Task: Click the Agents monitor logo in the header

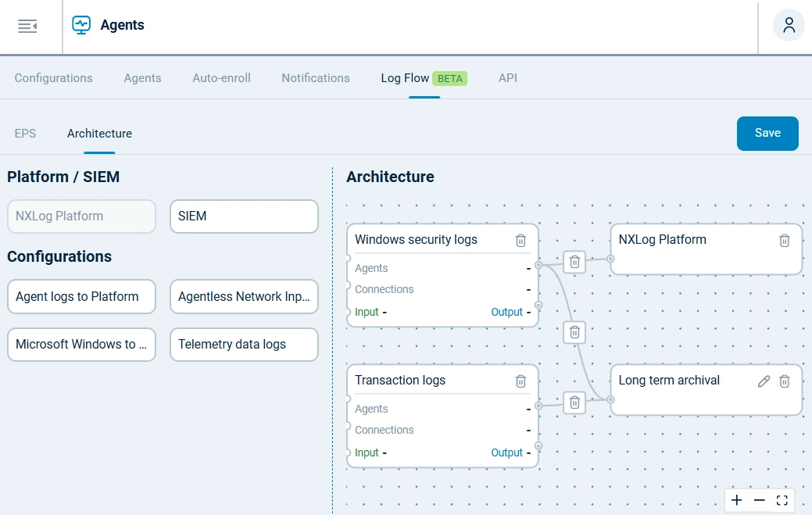Action: 80,24
